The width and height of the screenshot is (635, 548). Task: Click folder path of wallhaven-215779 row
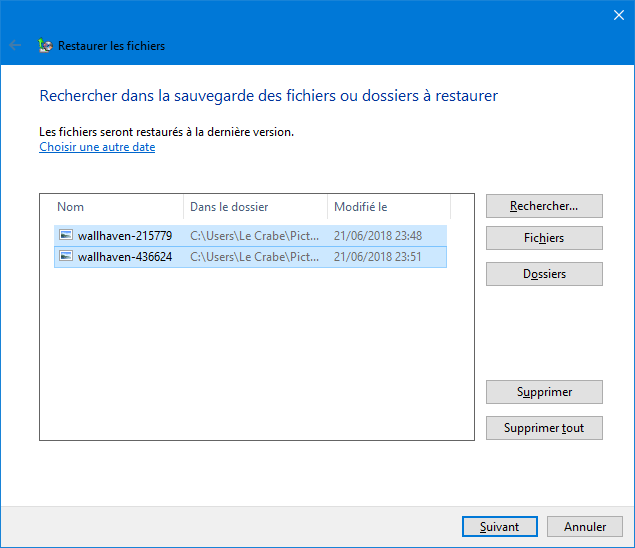click(x=254, y=236)
